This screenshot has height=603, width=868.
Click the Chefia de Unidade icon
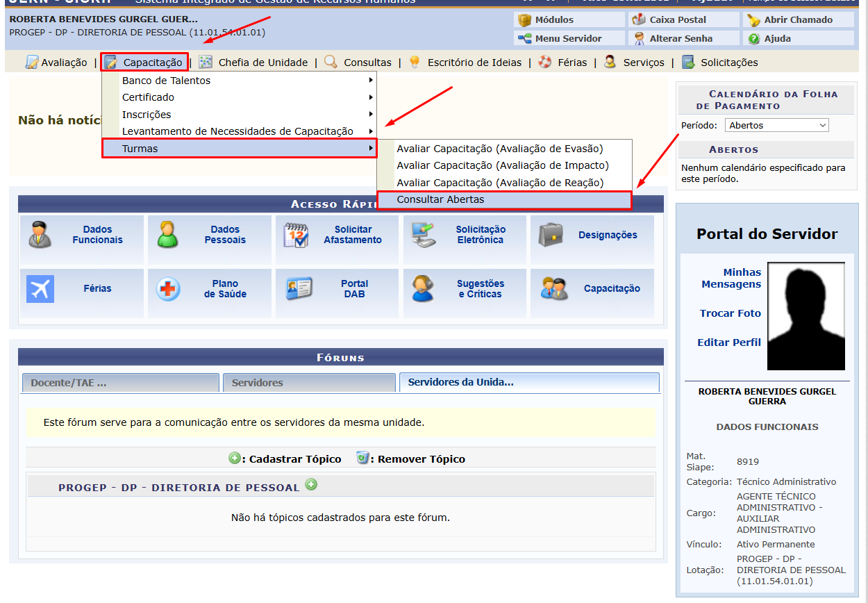[206, 63]
